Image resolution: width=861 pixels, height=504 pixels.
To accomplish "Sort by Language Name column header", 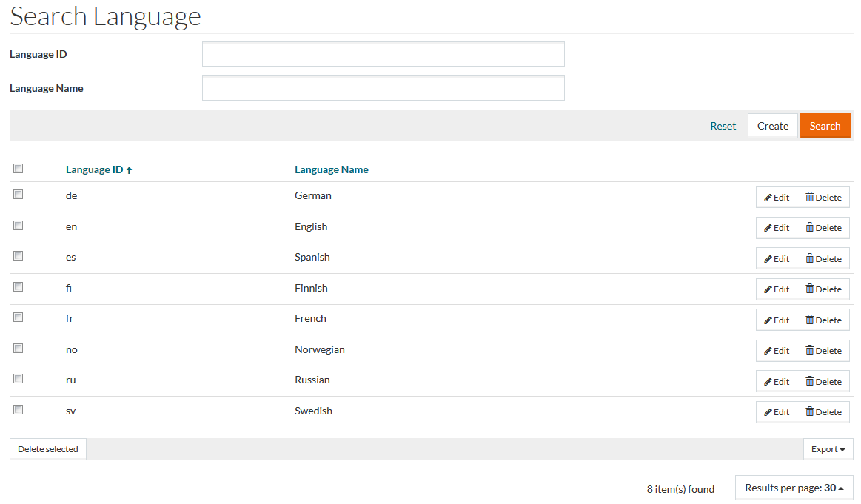I will (331, 169).
